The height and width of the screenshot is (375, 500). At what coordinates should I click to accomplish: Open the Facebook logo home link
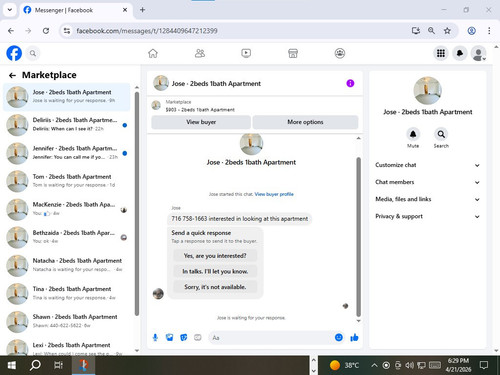[14, 53]
